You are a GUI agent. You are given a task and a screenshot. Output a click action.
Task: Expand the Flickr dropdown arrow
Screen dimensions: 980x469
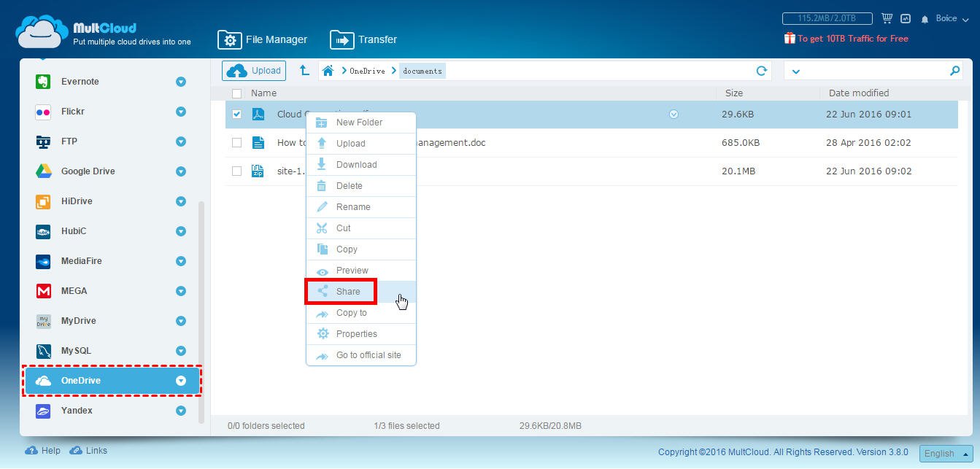tap(181, 112)
